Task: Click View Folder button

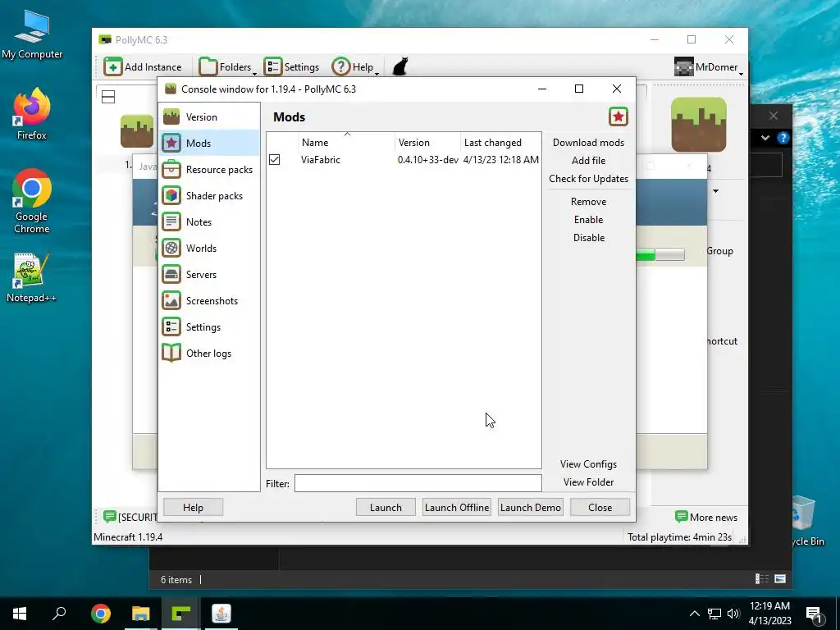Action: 588,482
